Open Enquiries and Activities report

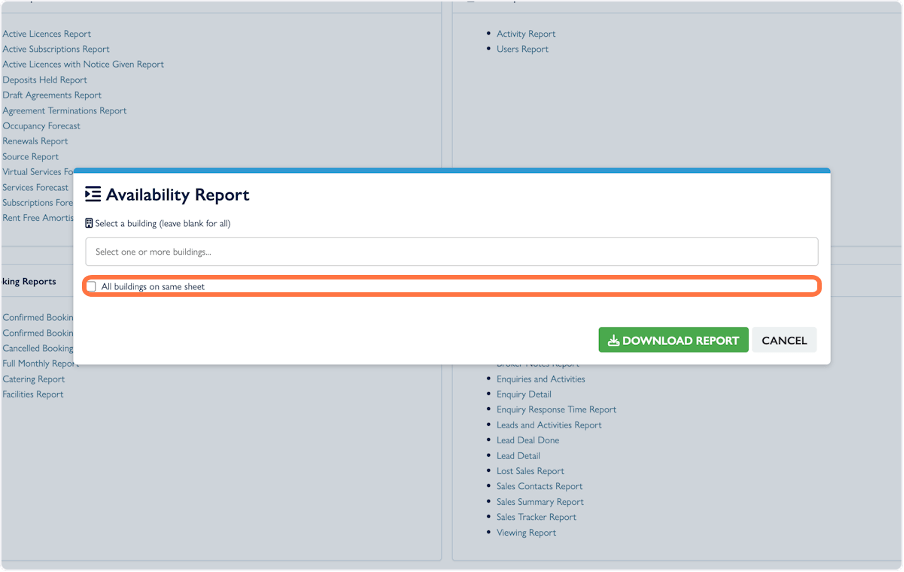click(541, 379)
